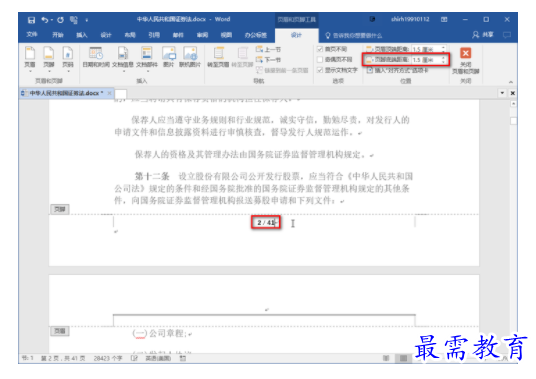Open the 页码 page number menu
This screenshot has width=536, height=379.
click(x=68, y=59)
